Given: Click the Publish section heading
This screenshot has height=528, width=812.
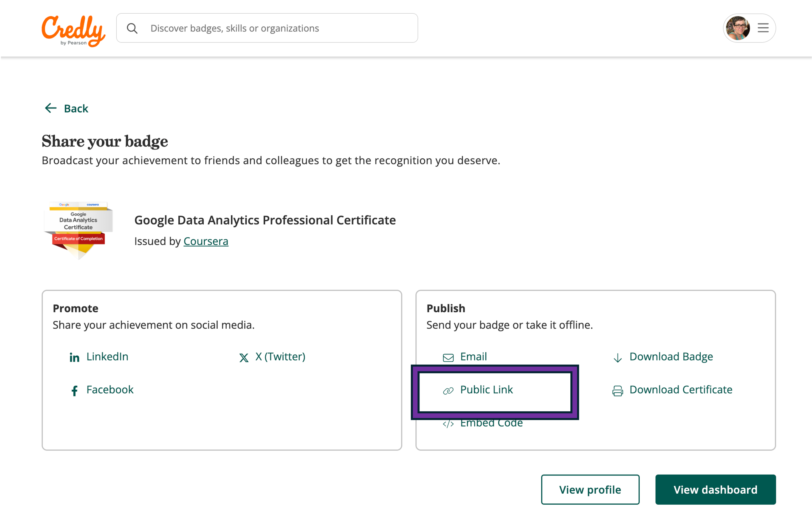Looking at the screenshot, I should (x=446, y=308).
